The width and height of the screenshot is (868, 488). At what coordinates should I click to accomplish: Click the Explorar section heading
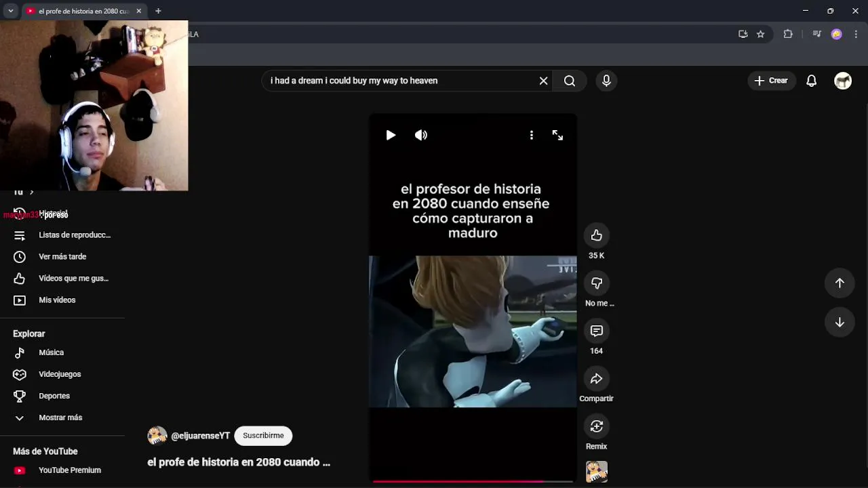pos(29,333)
